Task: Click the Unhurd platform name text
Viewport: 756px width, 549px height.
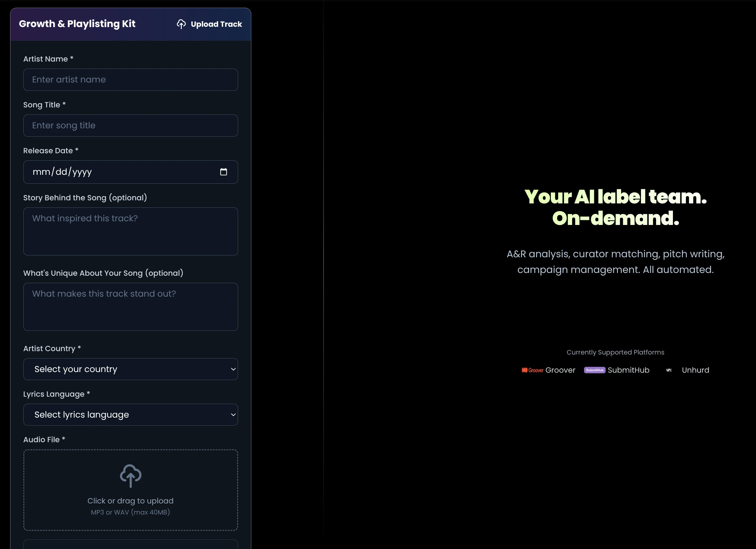Action: click(x=695, y=370)
